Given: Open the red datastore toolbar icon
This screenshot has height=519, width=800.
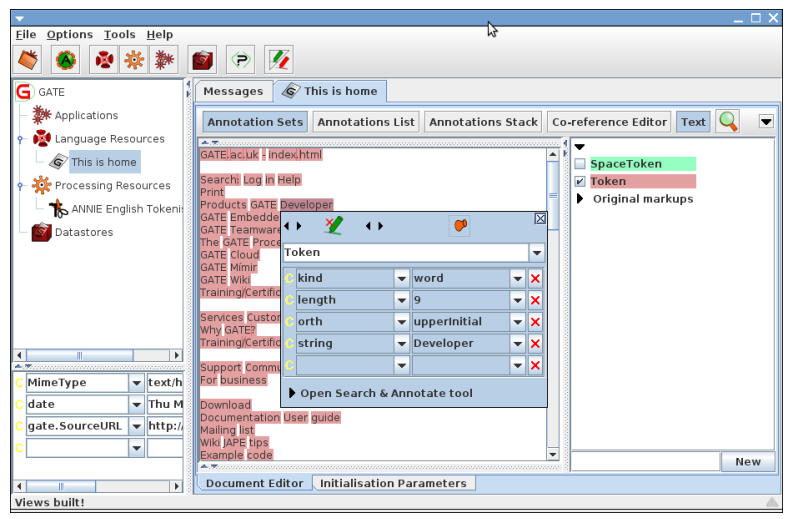Looking at the screenshot, I should pyautogui.click(x=203, y=60).
